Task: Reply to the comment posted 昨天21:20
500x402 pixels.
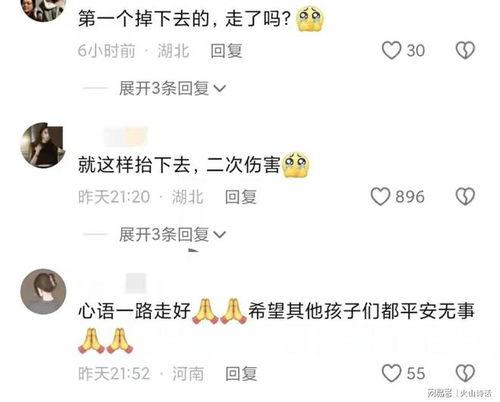Action: (241, 197)
